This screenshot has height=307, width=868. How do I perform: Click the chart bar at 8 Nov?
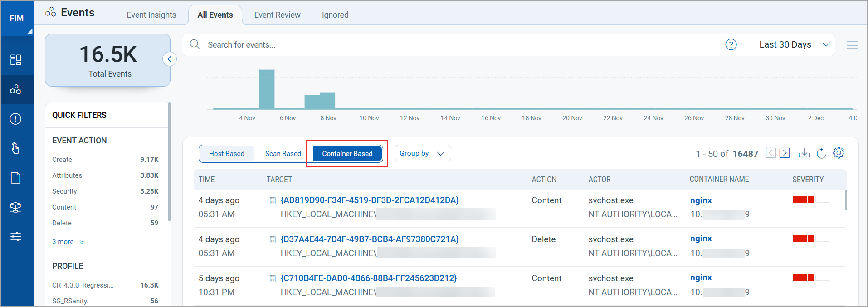[x=327, y=101]
